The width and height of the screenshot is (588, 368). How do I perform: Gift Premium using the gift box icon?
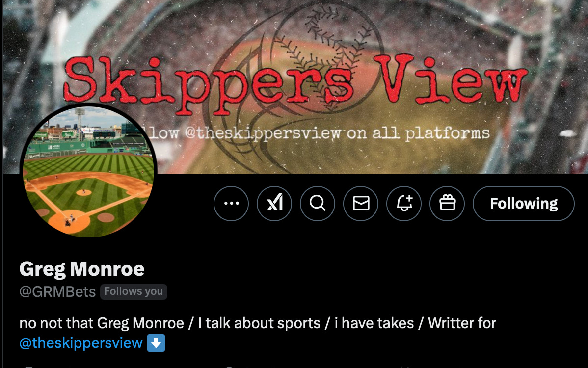point(447,204)
